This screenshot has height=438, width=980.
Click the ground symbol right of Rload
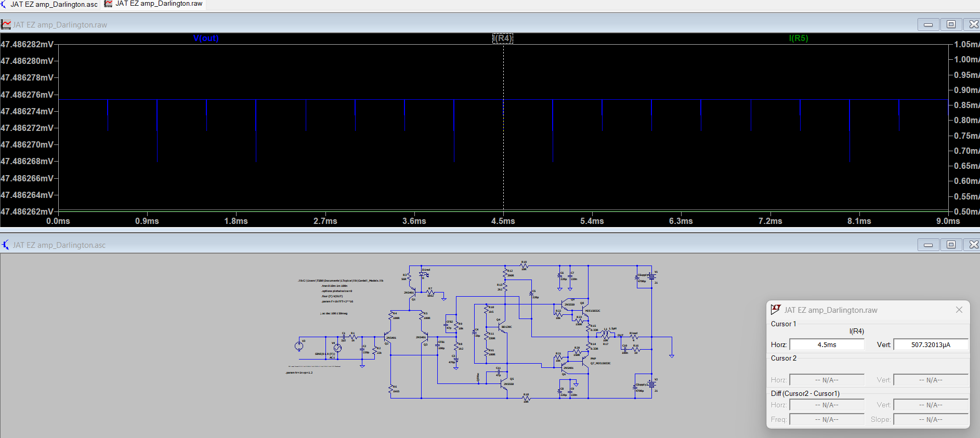(672, 355)
